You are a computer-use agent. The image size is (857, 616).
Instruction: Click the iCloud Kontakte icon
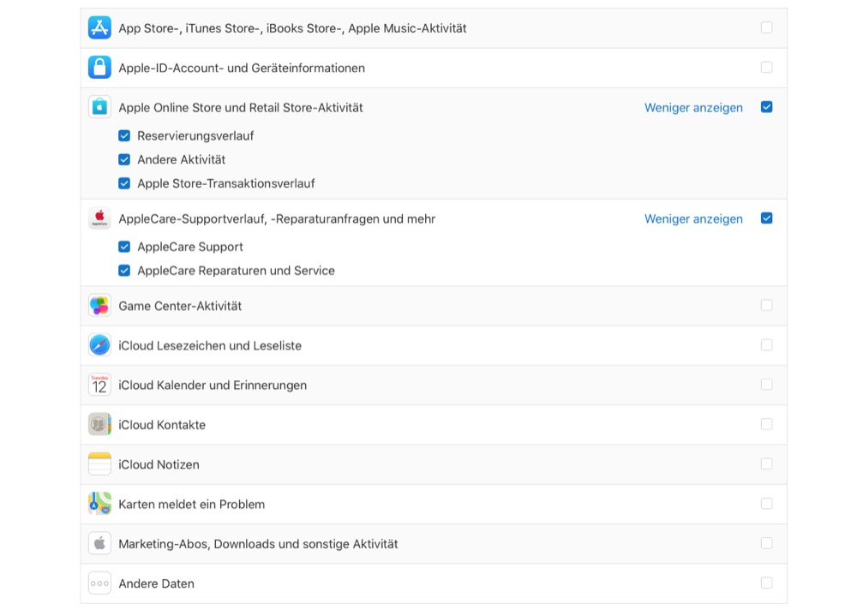pyautogui.click(x=99, y=424)
